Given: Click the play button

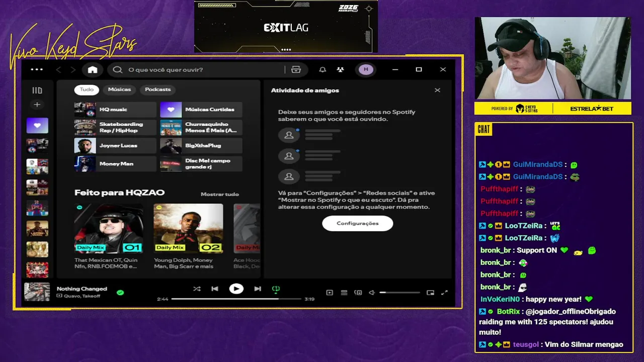Looking at the screenshot, I should (236, 289).
